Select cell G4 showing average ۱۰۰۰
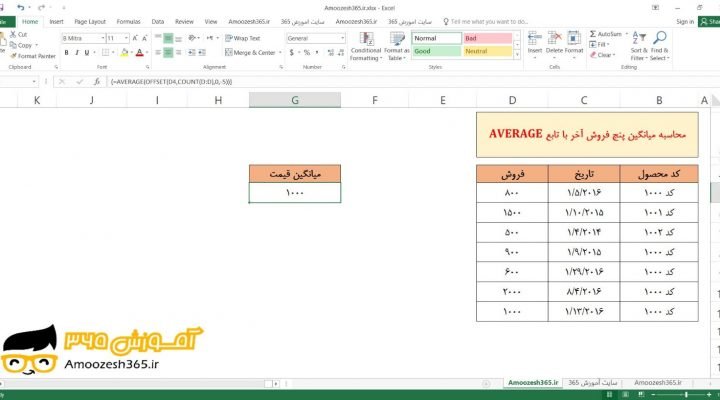 (295, 193)
